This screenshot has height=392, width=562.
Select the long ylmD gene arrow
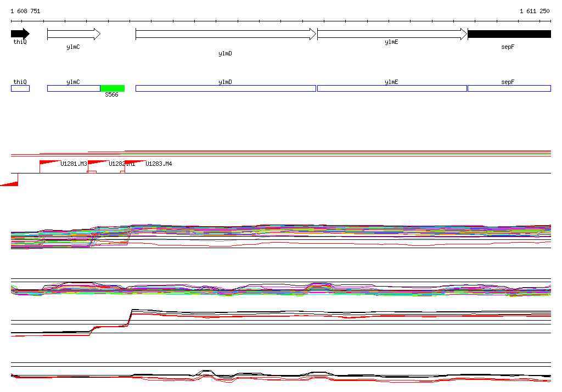click(226, 34)
